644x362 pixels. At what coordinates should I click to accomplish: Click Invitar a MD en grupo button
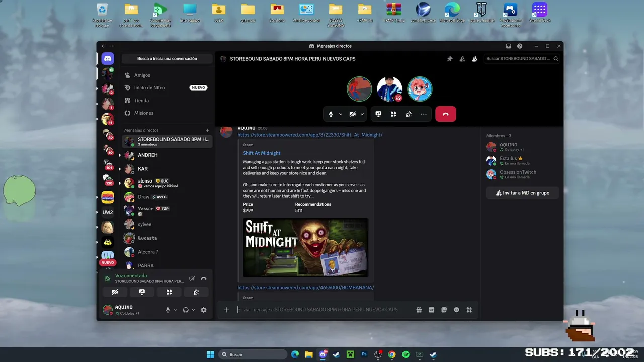[x=522, y=193]
